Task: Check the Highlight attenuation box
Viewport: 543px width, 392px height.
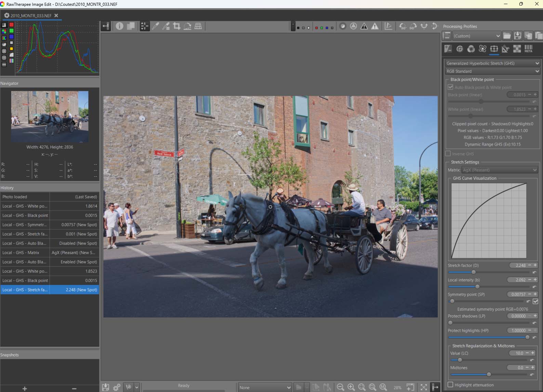Action: 450,385
